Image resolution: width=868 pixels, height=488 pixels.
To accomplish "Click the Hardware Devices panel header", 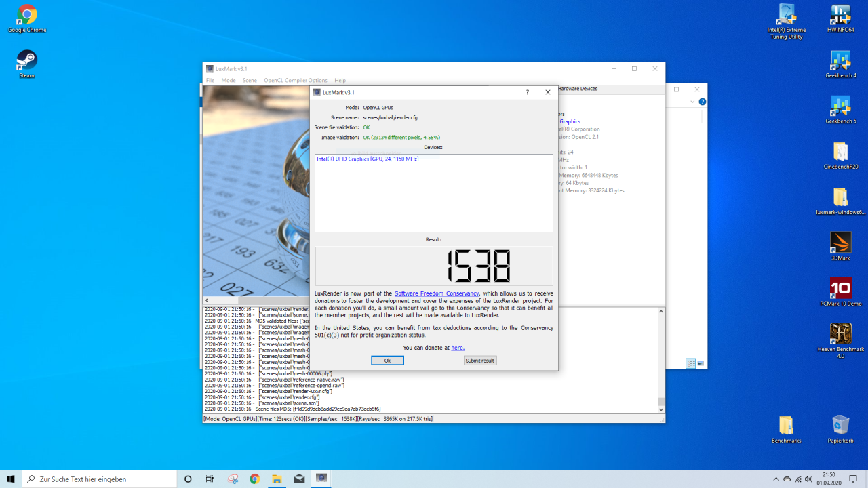I will pos(578,89).
